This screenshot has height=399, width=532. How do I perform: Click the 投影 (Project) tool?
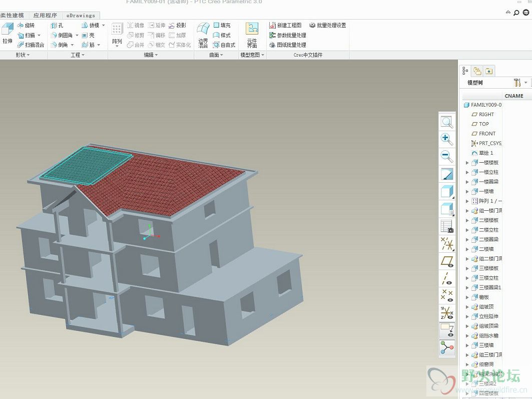[x=178, y=26]
